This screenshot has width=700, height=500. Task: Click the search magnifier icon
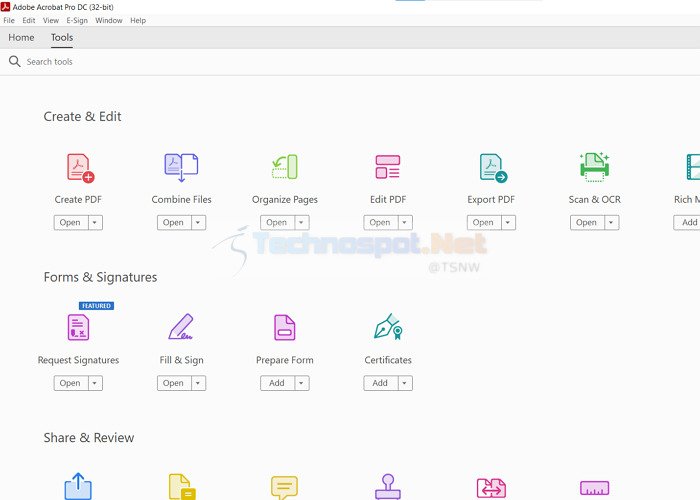point(15,61)
